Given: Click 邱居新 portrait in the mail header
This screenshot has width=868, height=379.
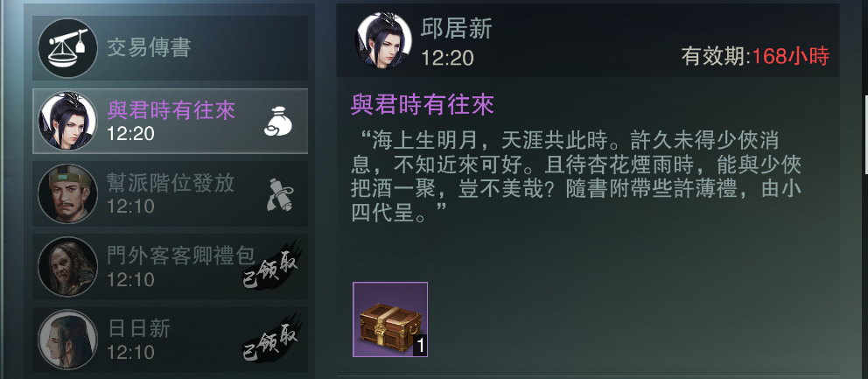Looking at the screenshot, I should [383, 40].
